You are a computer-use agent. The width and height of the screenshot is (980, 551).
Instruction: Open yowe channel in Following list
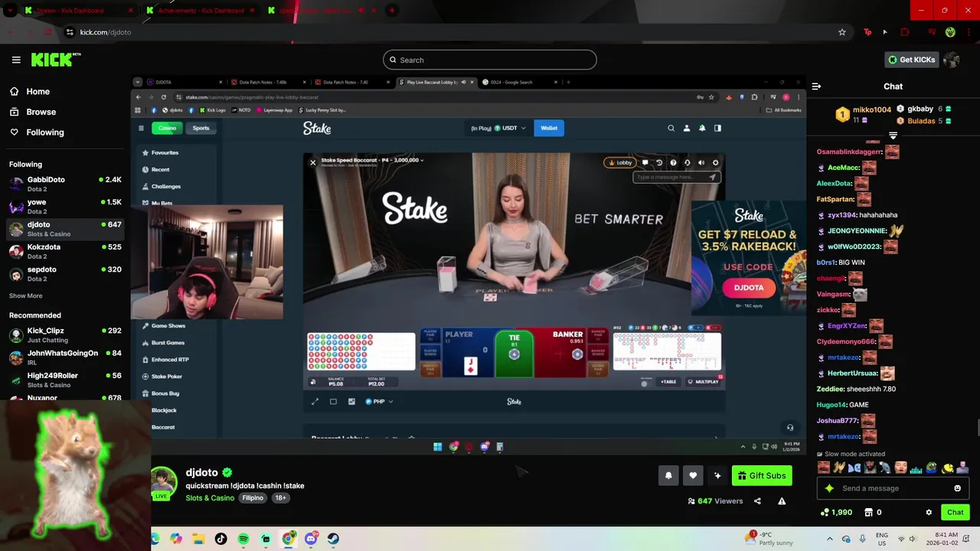(65, 207)
